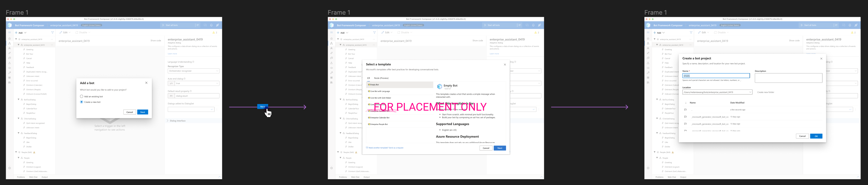868x185 pixels.
Task: Open the Web Chat tab in Select a template frame
Action: pyautogui.click(x=355, y=177)
